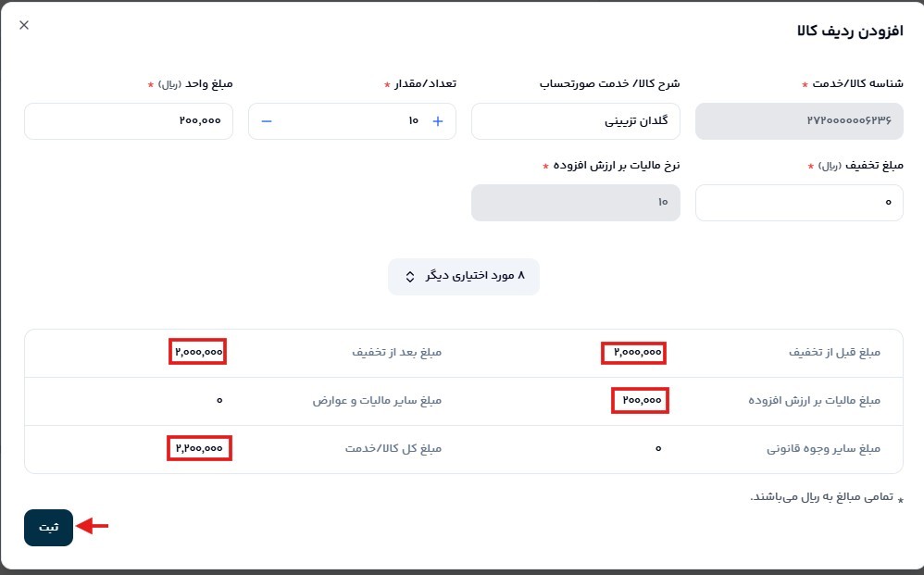Screen dimensions: 924x575
Task: Click the مبلغ سایر وجوه قانونی value
Action: coord(658,449)
